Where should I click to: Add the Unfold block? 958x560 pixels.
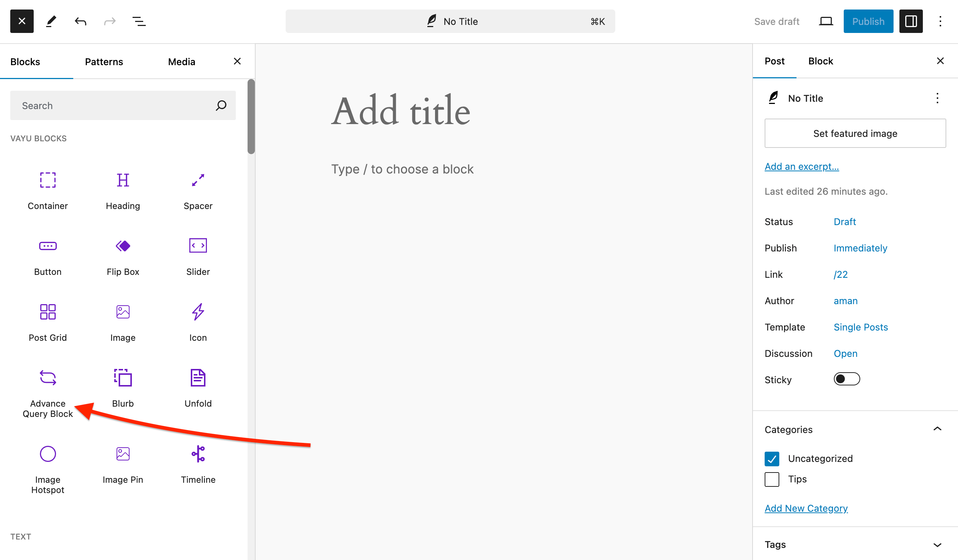198,387
